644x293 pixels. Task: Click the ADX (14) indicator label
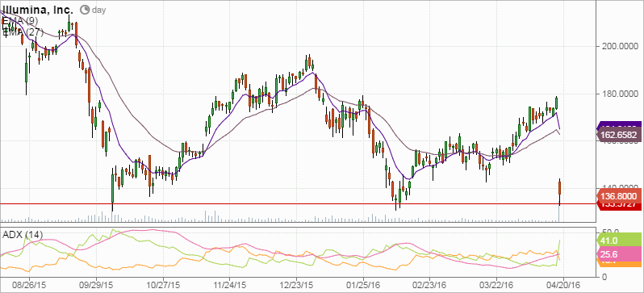point(22,235)
